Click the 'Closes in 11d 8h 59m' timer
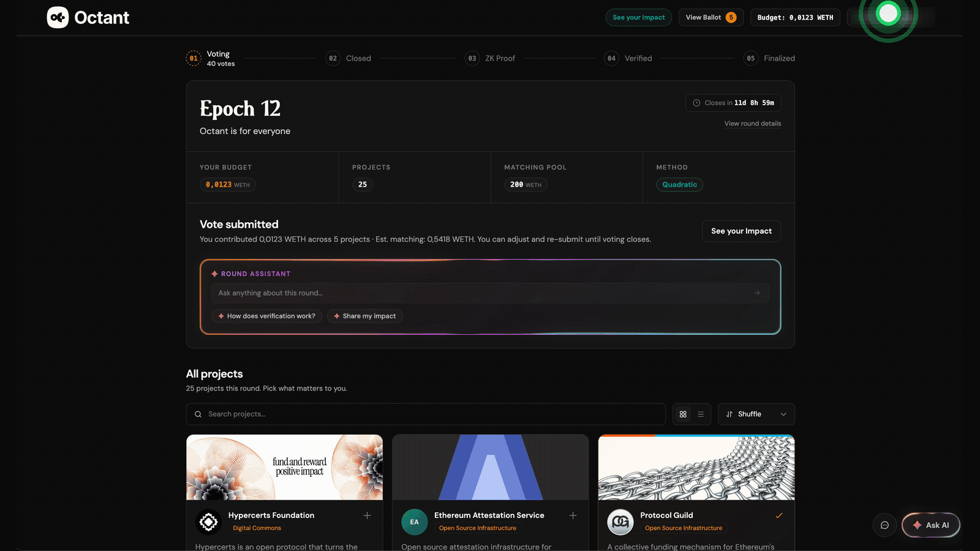980x551 pixels. click(x=733, y=103)
